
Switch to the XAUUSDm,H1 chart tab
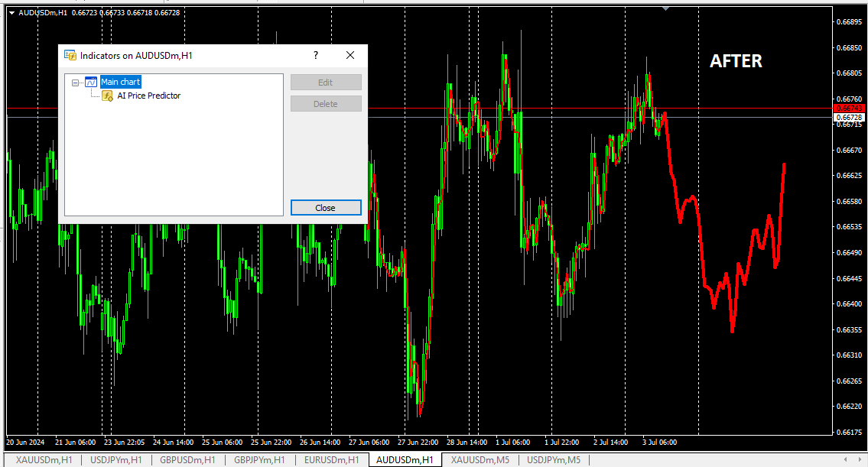44,459
